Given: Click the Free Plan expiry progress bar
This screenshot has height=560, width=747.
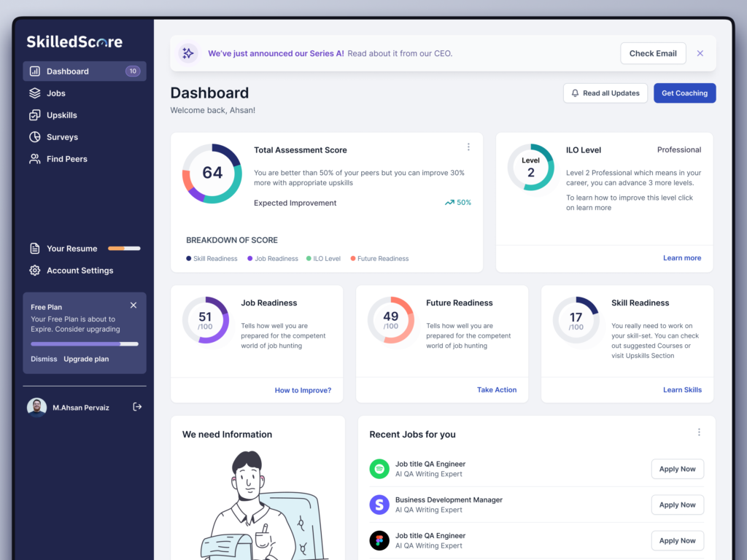Looking at the screenshot, I should point(85,343).
